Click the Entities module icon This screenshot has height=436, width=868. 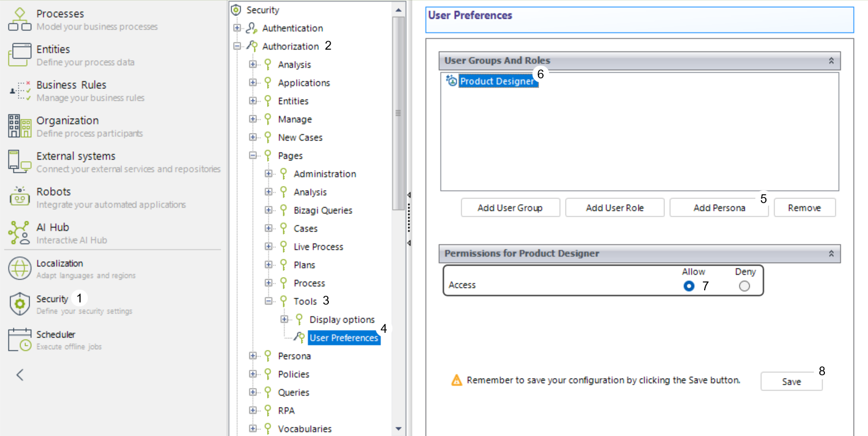(x=20, y=55)
